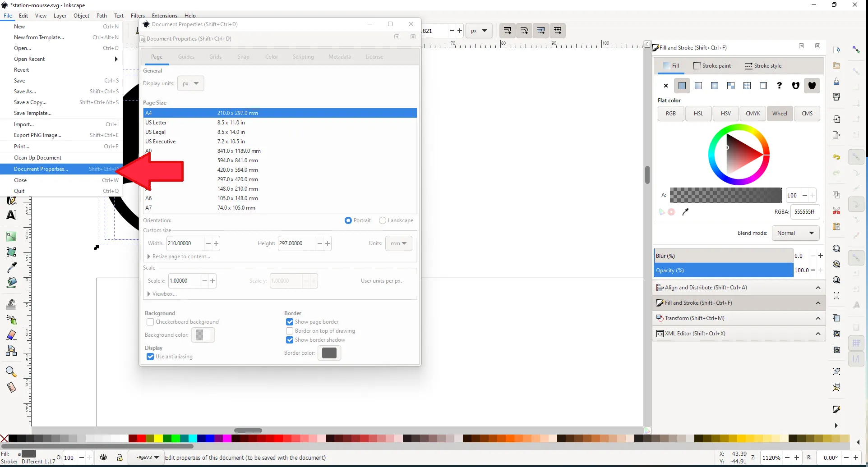The width and height of the screenshot is (868, 467).
Task: Choose Radial gradient fill type
Action: pos(715,86)
